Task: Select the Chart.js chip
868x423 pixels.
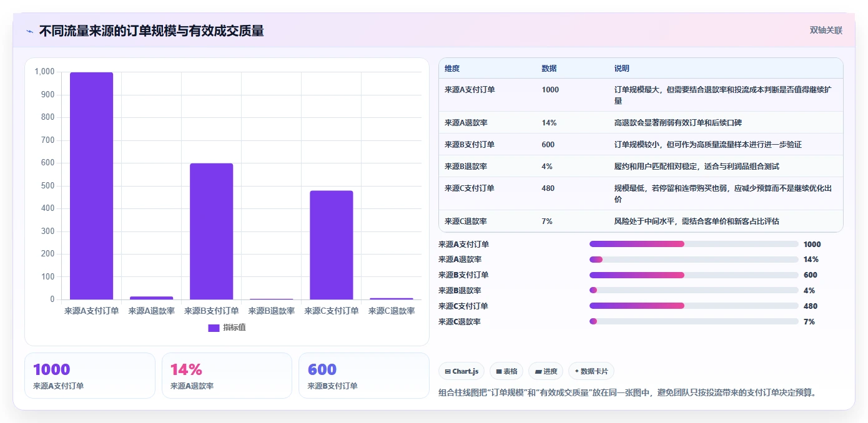Action: coord(461,371)
